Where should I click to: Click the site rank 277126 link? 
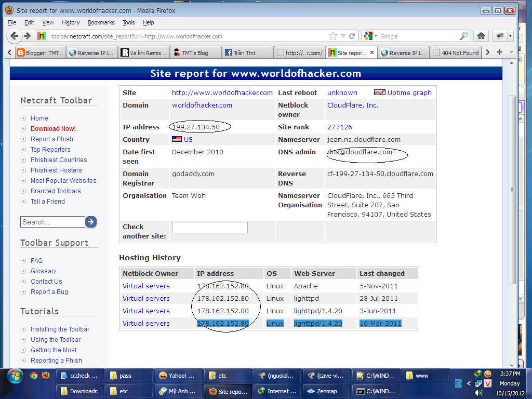(x=340, y=127)
